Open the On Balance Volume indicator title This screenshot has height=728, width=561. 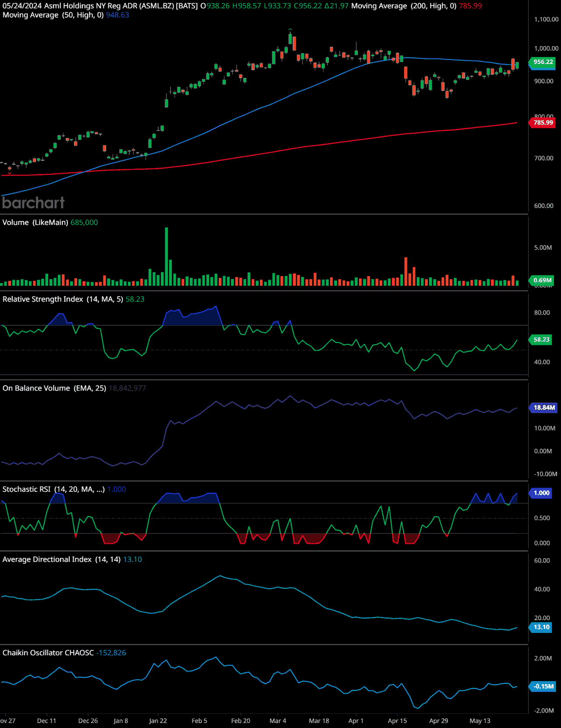(x=54, y=388)
